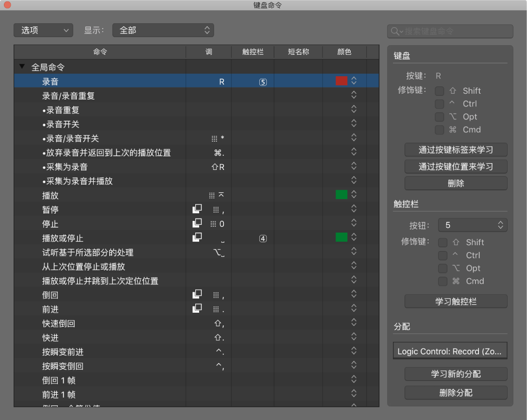Open the 选项 menu
527x420 pixels.
[x=43, y=30]
